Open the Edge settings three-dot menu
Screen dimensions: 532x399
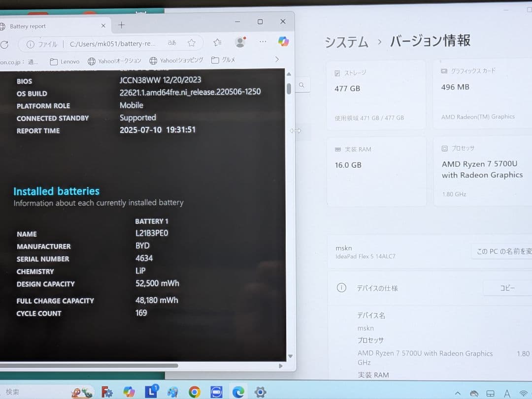[x=263, y=42]
